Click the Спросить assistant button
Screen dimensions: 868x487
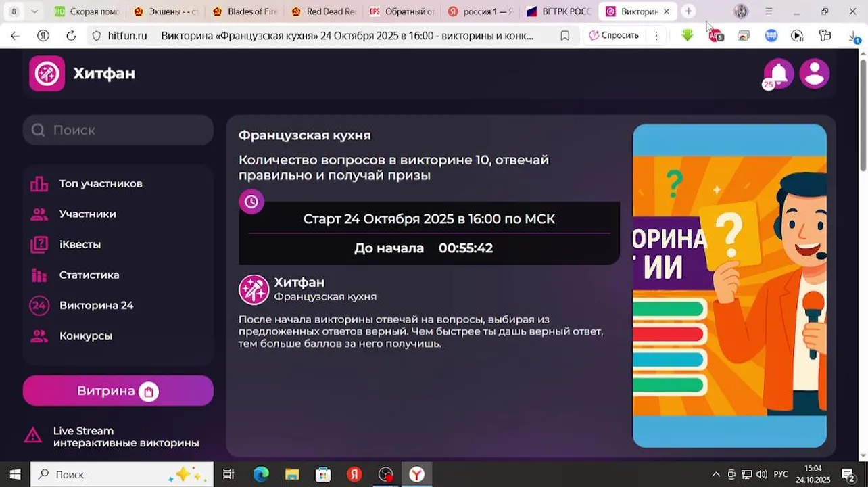[614, 36]
